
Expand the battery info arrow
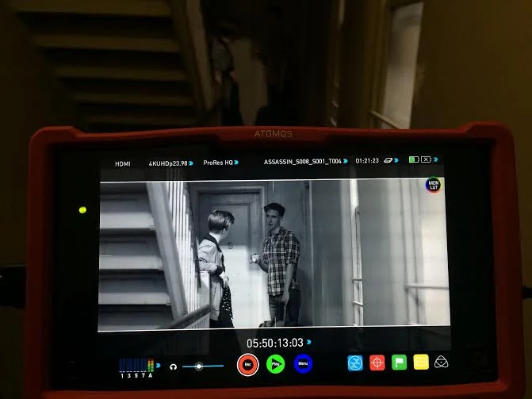click(x=435, y=159)
